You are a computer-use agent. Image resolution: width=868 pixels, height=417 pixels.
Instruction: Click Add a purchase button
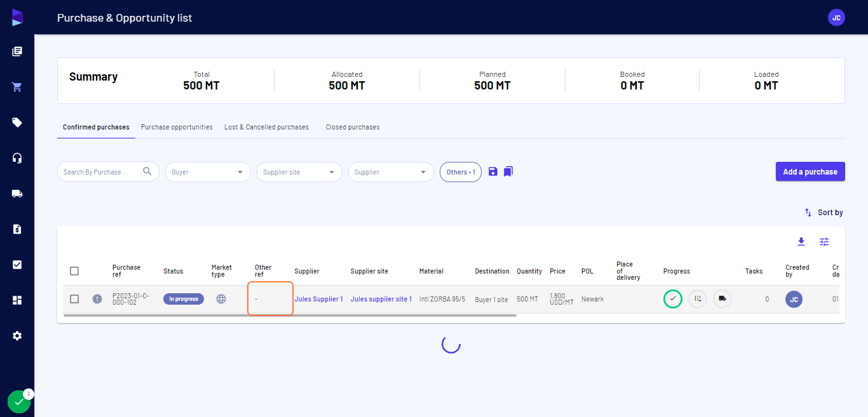pos(810,171)
